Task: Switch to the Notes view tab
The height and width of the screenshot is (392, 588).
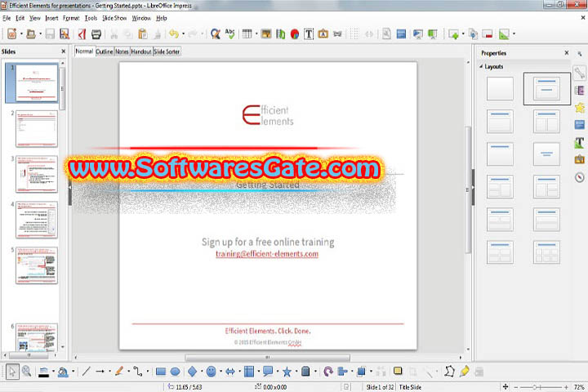Action: 122,51
